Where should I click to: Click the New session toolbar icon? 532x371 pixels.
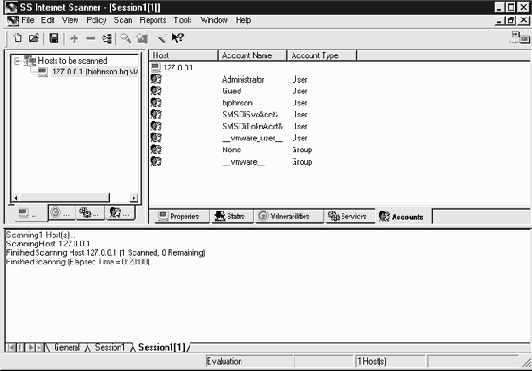point(17,38)
